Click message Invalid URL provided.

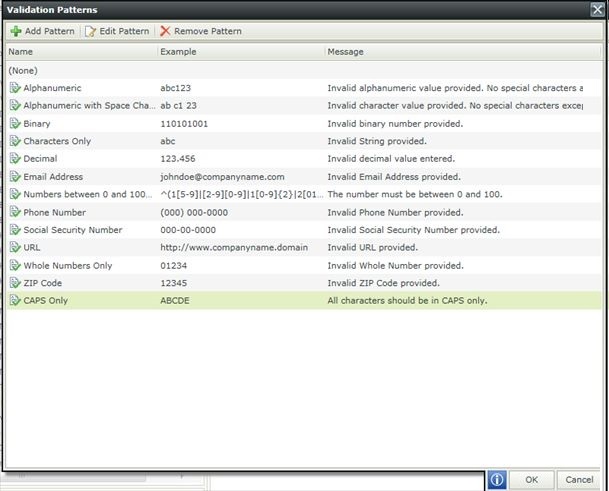[373, 247]
